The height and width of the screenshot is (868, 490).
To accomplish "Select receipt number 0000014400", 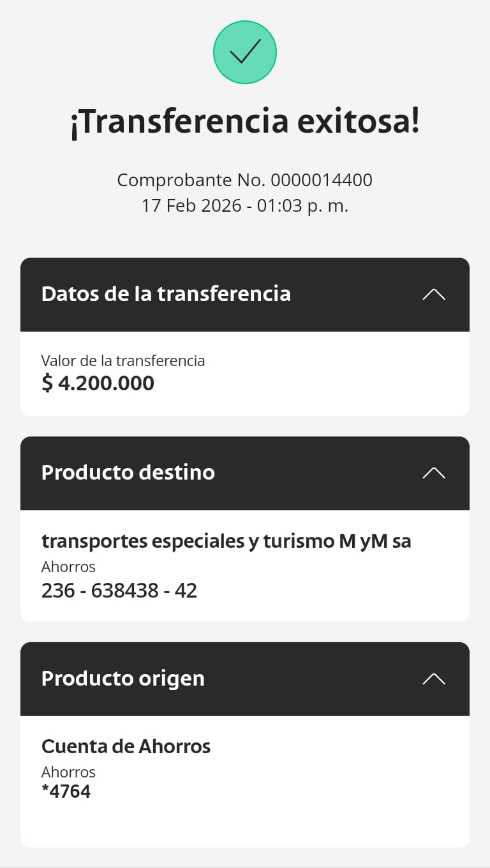I will [322, 180].
